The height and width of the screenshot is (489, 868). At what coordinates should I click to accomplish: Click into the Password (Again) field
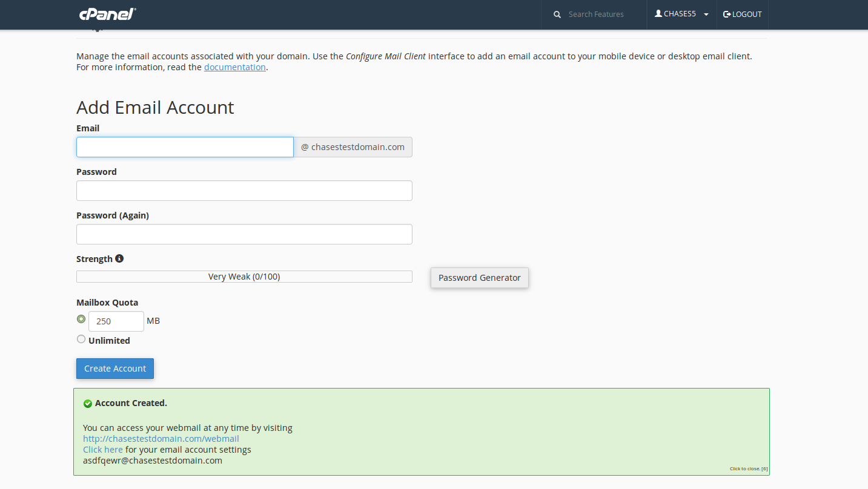point(244,234)
